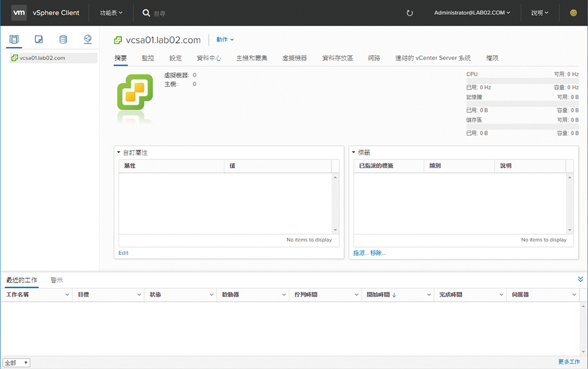Click the Edit link under custom attributes
This screenshot has width=588, height=369.
click(x=123, y=252)
